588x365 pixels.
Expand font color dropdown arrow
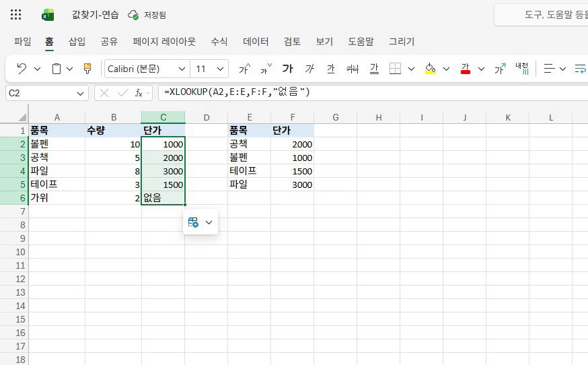481,69
